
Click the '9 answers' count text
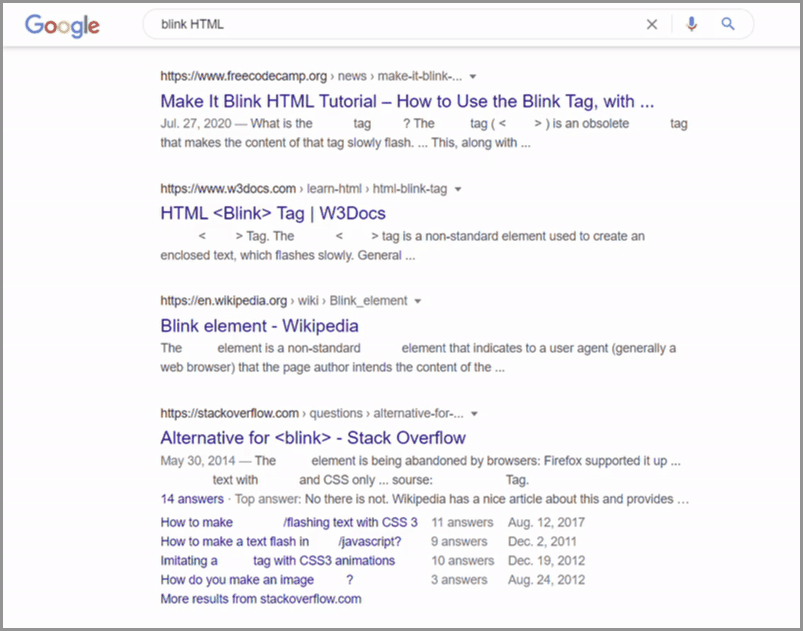tap(459, 541)
